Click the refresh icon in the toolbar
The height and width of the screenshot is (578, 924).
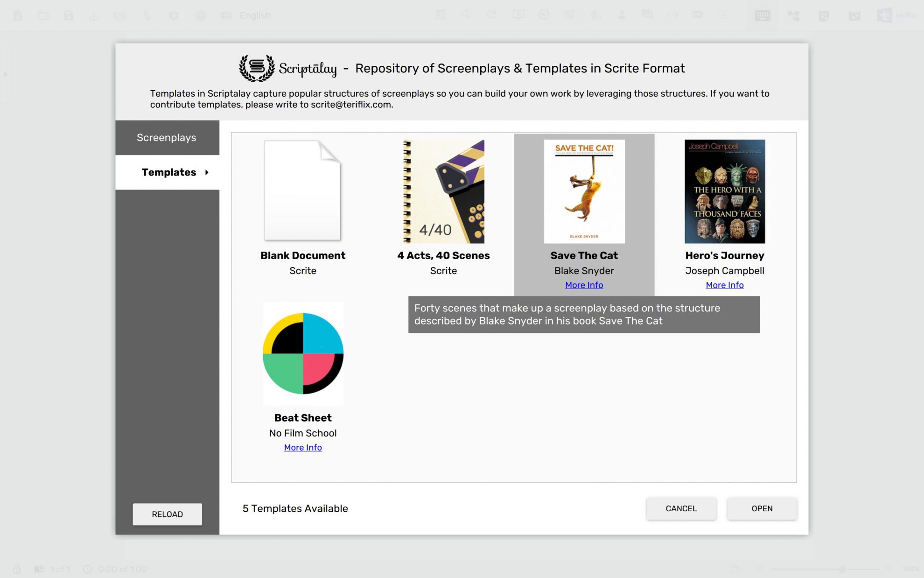point(491,14)
